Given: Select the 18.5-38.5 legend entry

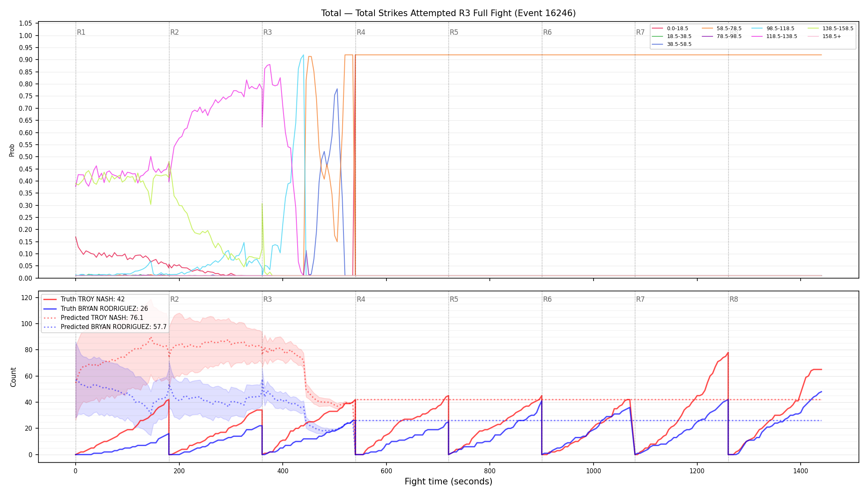Looking at the screenshot, I should pyautogui.click(x=672, y=36).
